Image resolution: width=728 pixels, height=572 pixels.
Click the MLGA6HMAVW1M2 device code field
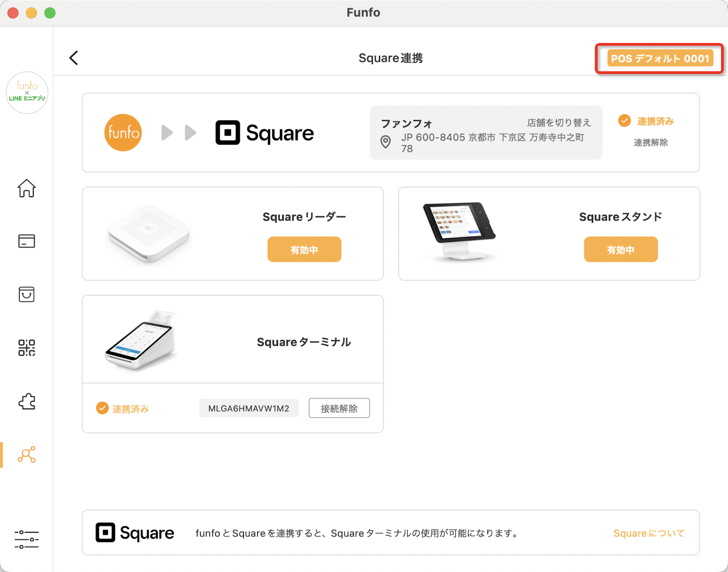[x=249, y=408]
